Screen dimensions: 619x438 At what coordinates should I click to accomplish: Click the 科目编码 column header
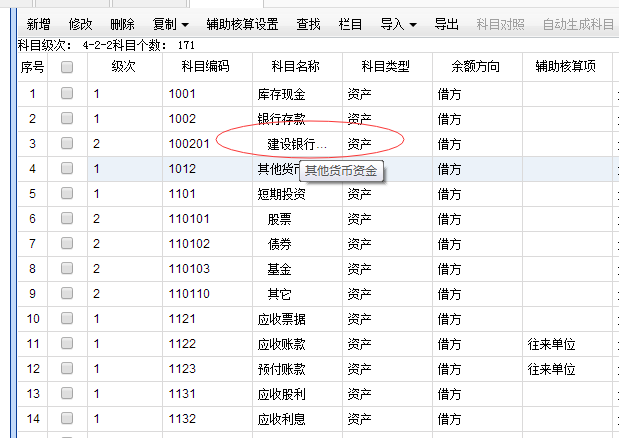pos(205,67)
